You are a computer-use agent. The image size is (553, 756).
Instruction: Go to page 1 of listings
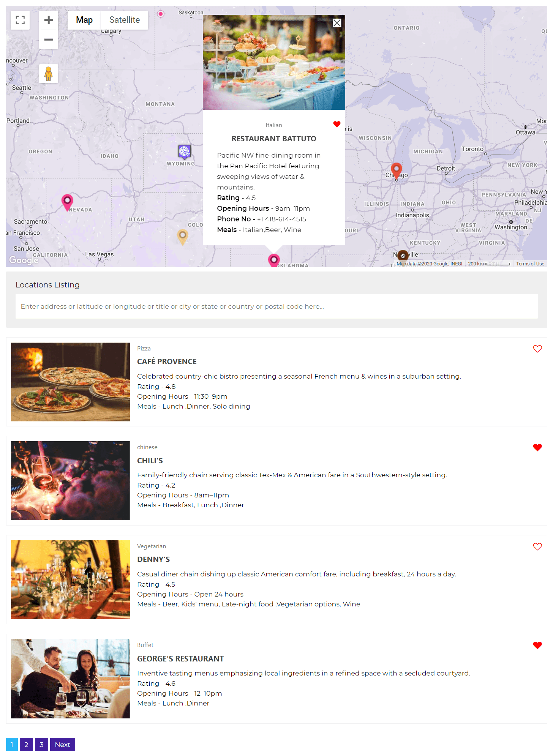pyautogui.click(x=12, y=745)
